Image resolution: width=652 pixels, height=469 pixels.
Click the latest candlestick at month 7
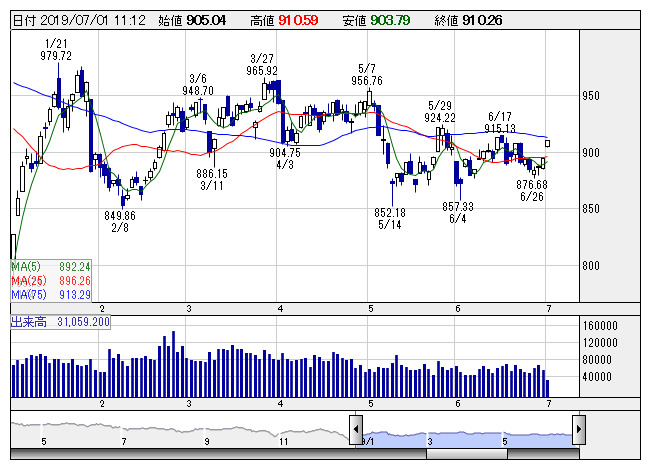click(x=547, y=143)
